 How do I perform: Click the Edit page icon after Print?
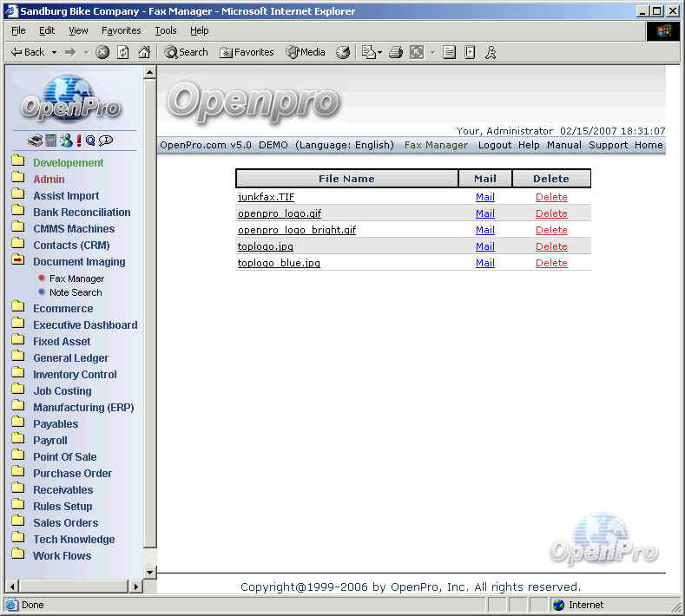(x=417, y=52)
